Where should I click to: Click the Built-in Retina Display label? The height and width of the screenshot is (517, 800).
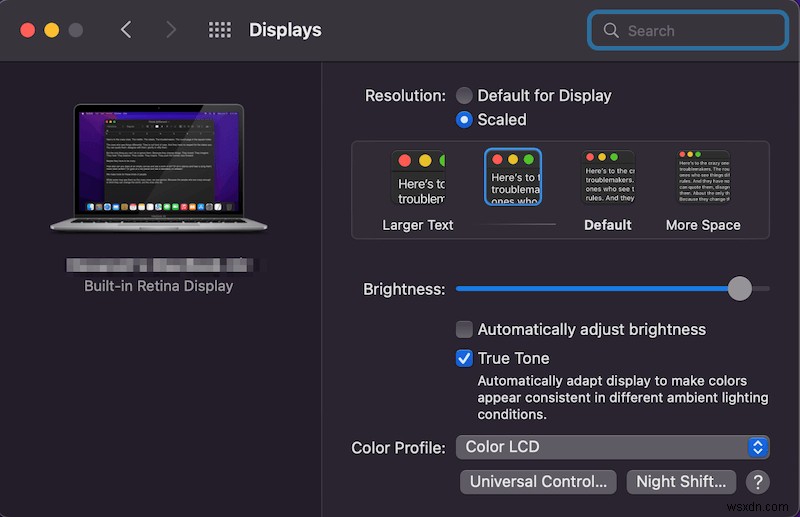coord(159,286)
